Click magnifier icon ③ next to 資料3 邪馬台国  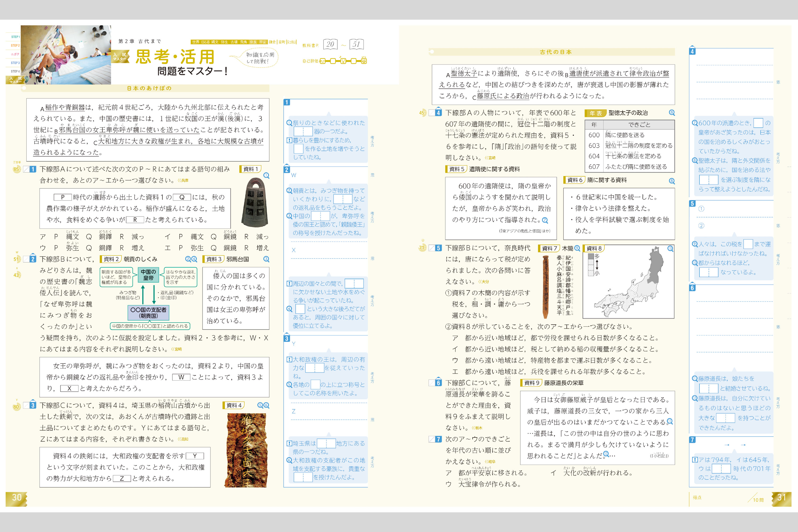[x=266, y=259]
